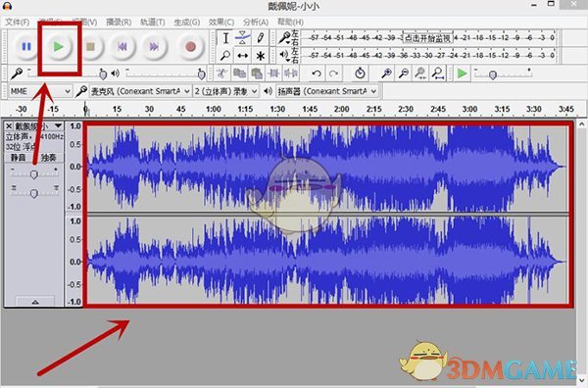Select the Zoom magnifier tool
Image resolution: width=588 pixels, height=388 pixels.
pyautogui.click(x=225, y=56)
